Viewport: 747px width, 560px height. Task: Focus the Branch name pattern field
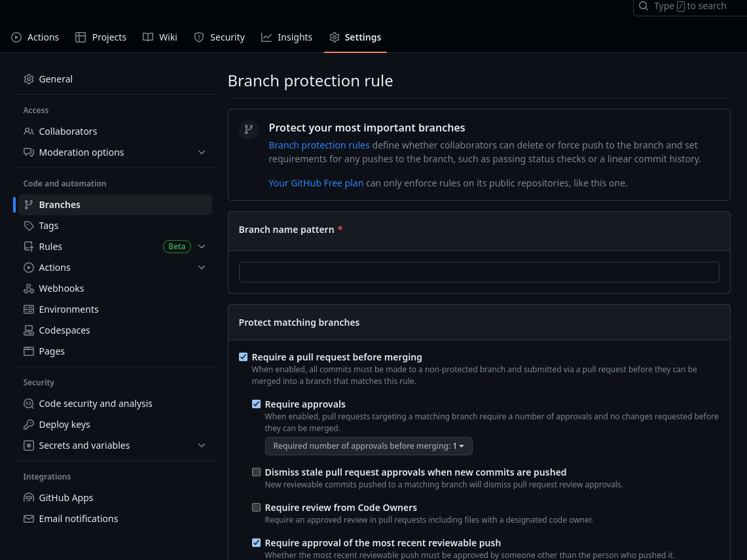pos(479,272)
